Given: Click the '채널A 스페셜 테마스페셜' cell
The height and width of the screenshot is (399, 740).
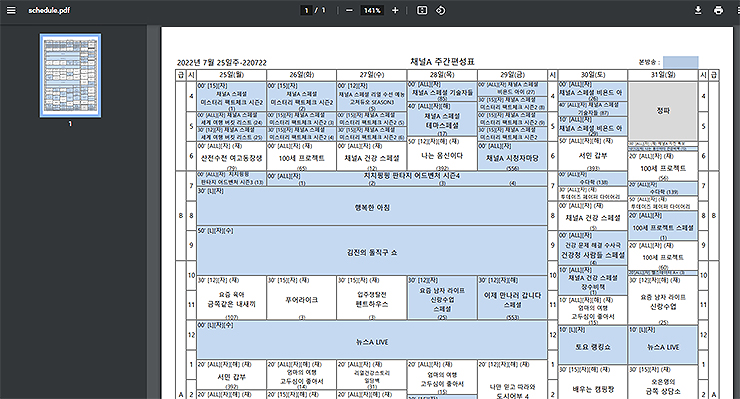Looking at the screenshot, I should [x=442, y=119].
